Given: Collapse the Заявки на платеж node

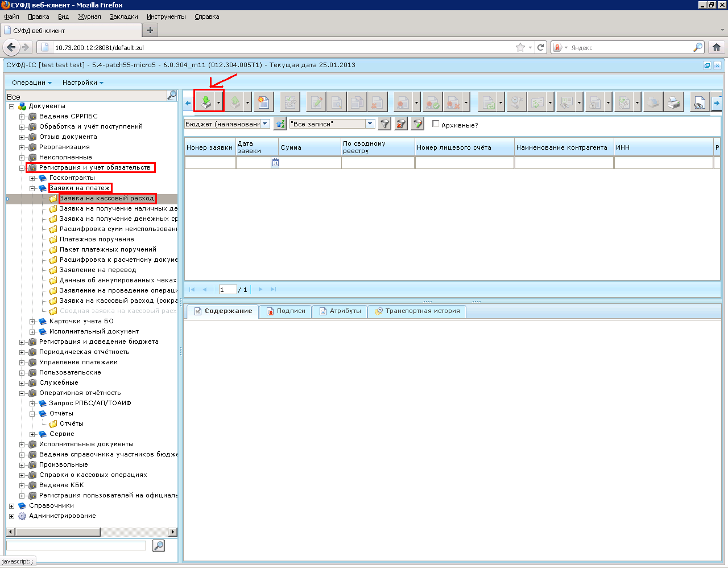Looking at the screenshot, I should 32,188.
